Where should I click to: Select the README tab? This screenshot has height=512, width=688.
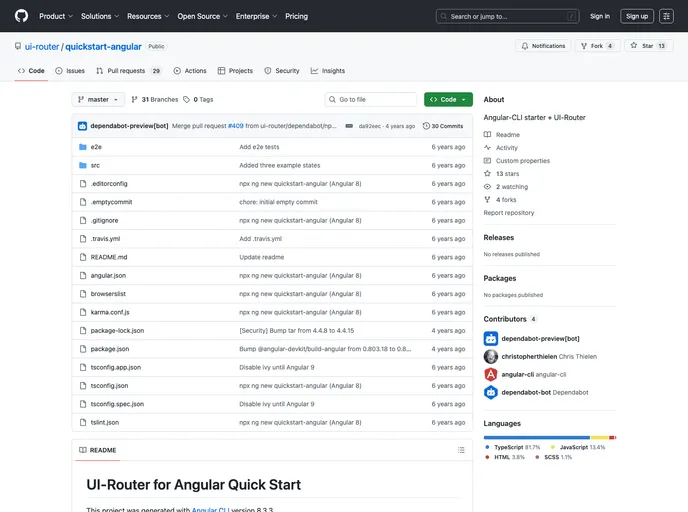point(97,450)
